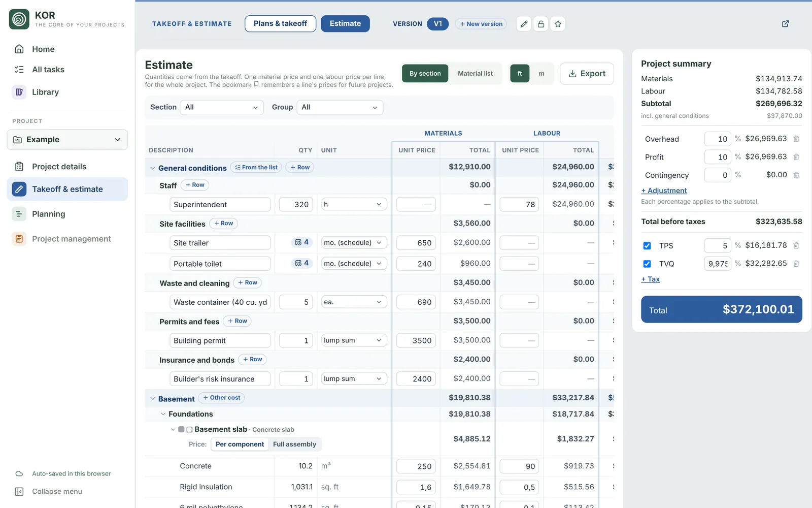Image resolution: width=812 pixels, height=508 pixels.
Task: Click the + Adjustment link
Action: click(x=664, y=190)
